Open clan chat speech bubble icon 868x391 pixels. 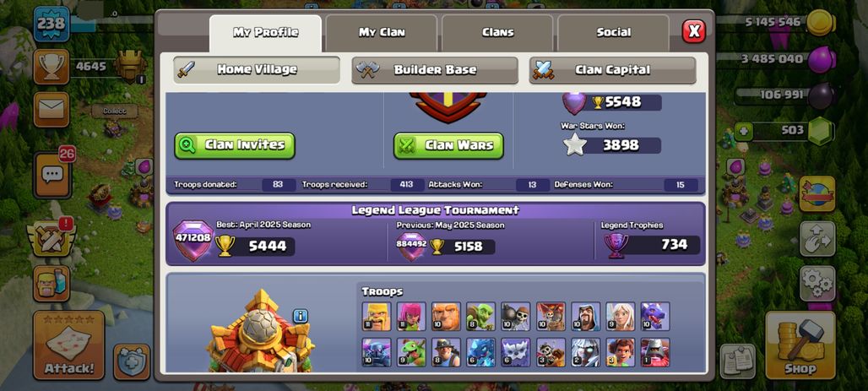point(52,175)
